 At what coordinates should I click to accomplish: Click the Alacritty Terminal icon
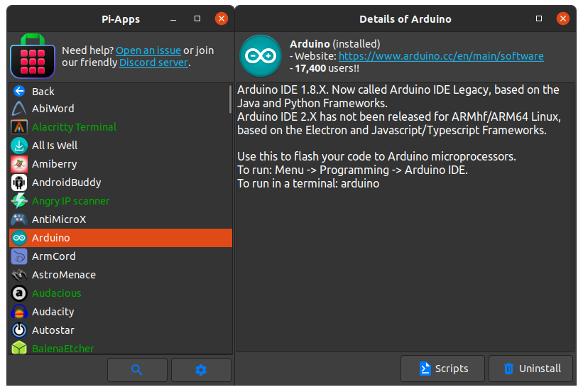tap(19, 127)
